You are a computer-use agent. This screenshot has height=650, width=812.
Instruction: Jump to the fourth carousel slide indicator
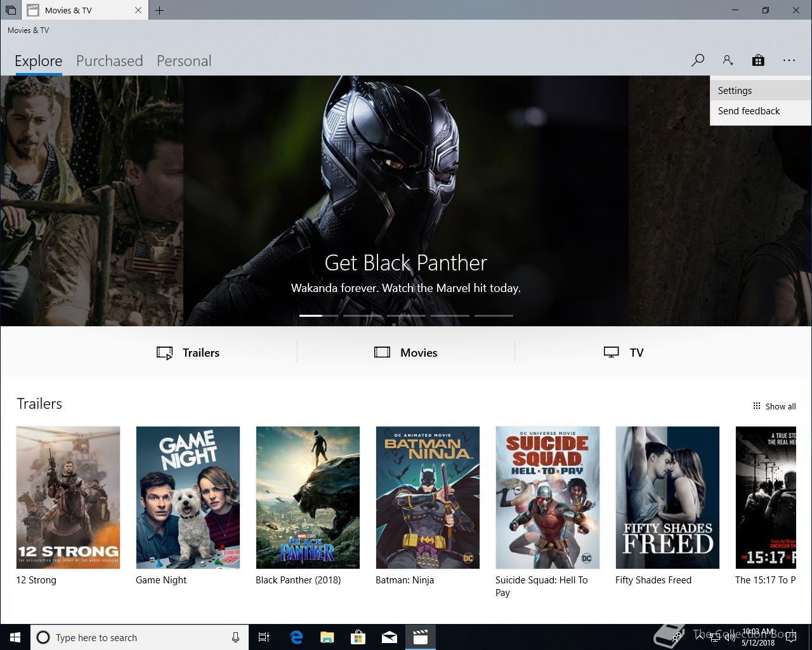tap(450, 315)
